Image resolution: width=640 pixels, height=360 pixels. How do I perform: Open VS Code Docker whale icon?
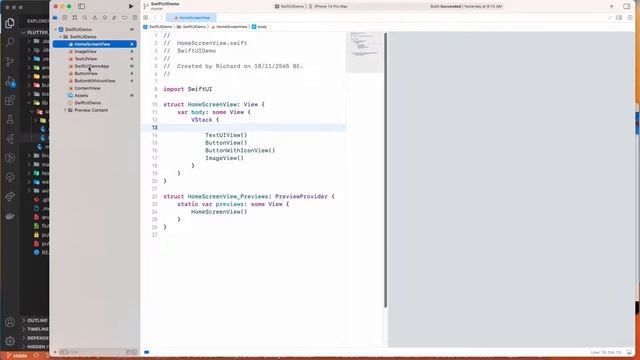click(10, 216)
